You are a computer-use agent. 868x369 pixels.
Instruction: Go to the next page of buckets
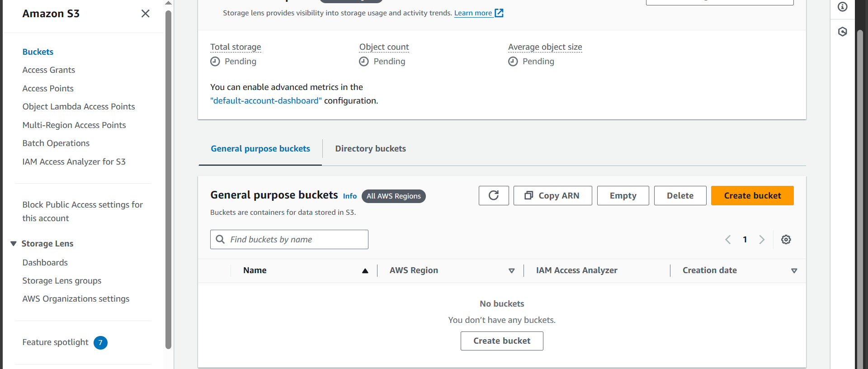(762, 240)
